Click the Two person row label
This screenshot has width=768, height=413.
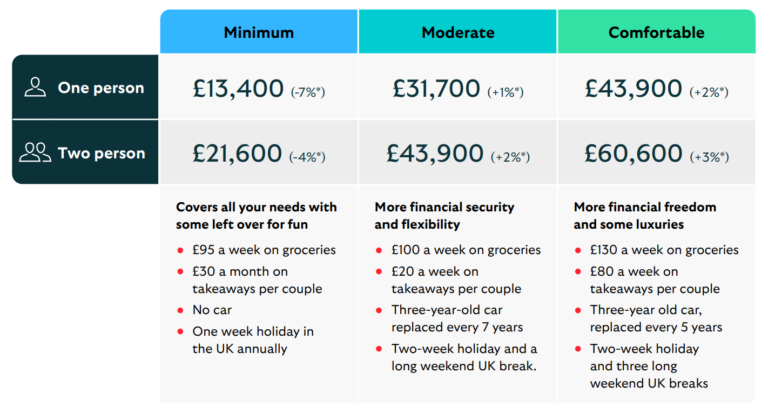[101, 153]
